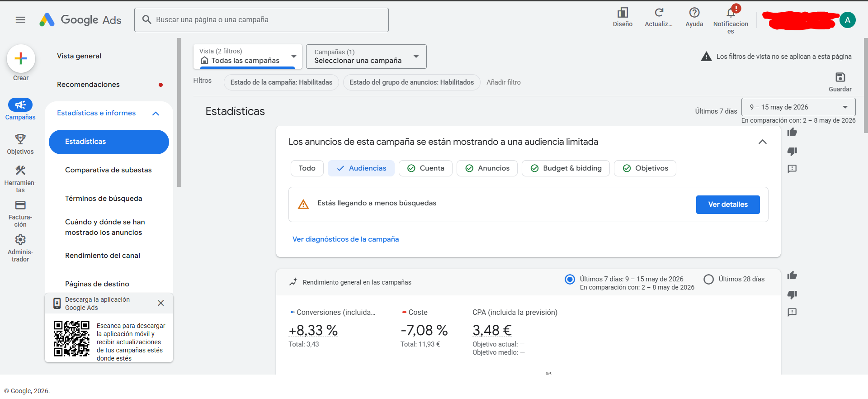This screenshot has height=399, width=868.
Task: Open Términos de búsqueda
Action: point(104,199)
